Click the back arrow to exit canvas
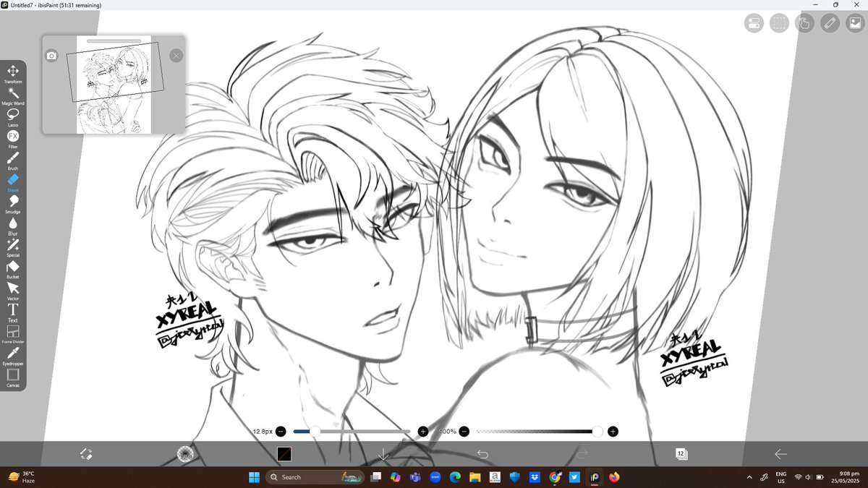868x488 pixels. pos(780,454)
